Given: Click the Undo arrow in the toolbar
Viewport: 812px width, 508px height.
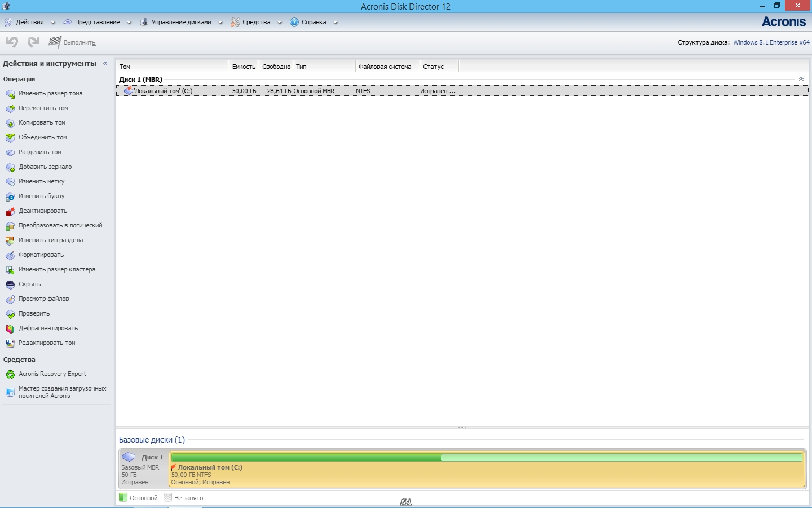Looking at the screenshot, I should [x=12, y=42].
